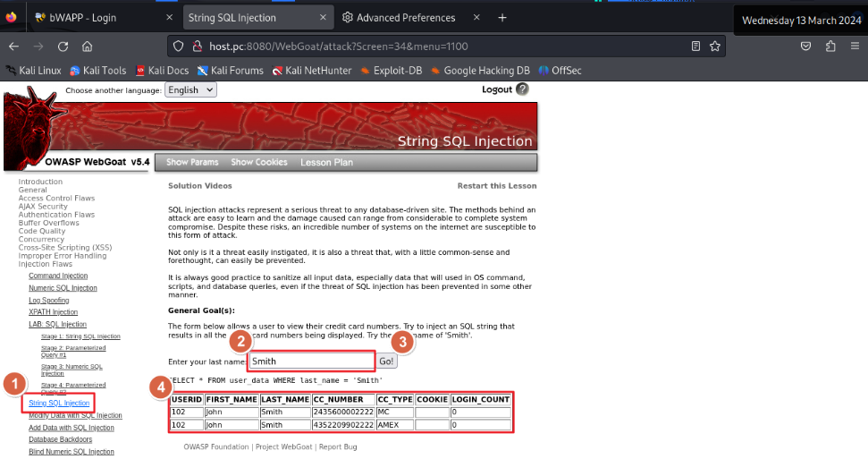Open Exploit-DB bookmark
Viewport: 868px width, 459px height.
click(x=392, y=71)
